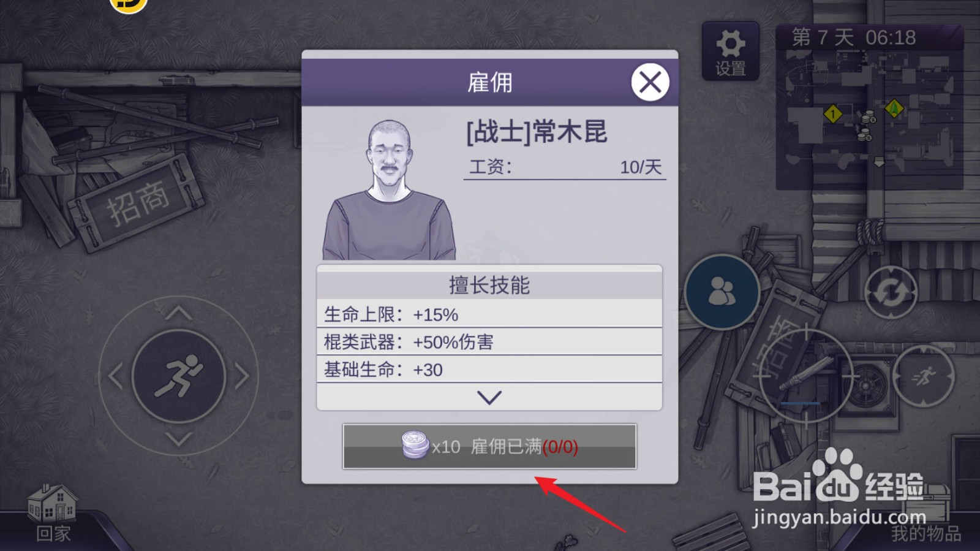This screenshot has height=551, width=980.
Task: Tap joystick right arrow
Action: click(x=242, y=376)
